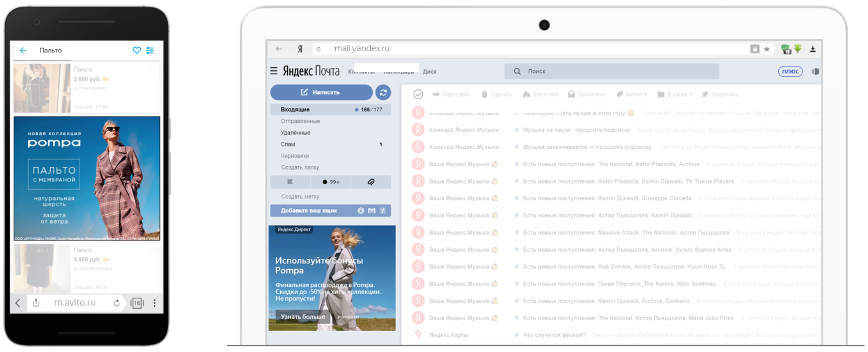The width and height of the screenshot is (868, 352).
Task: Toggle the 99+ unread filter
Action: tap(331, 182)
